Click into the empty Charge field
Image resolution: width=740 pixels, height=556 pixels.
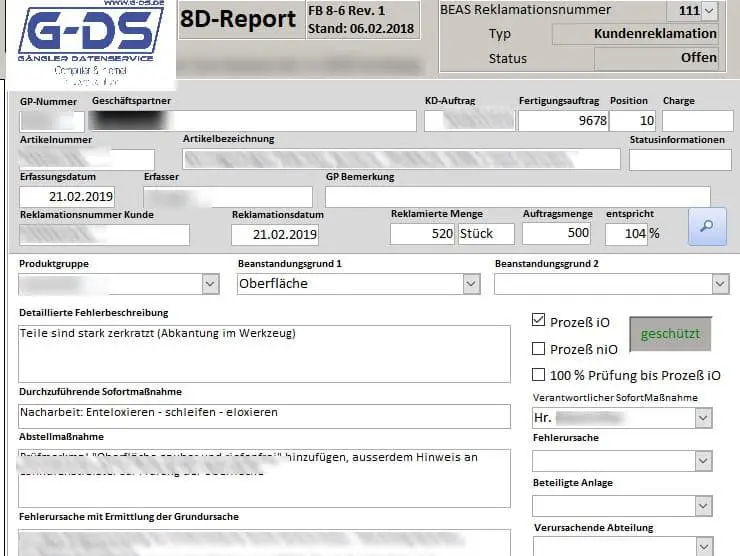[x=698, y=121]
